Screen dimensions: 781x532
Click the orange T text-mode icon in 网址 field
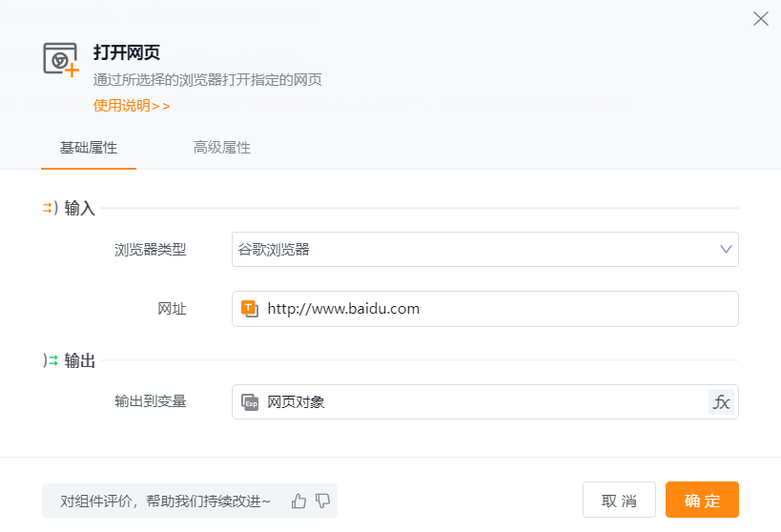250,309
